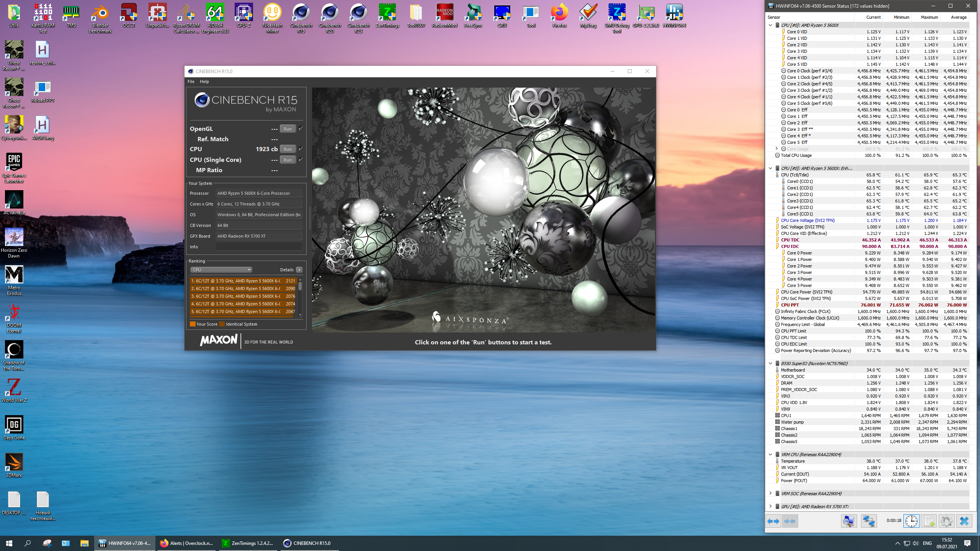The image size is (980, 551).
Task: Click the start logging sheet icon
Action: pos(929,521)
